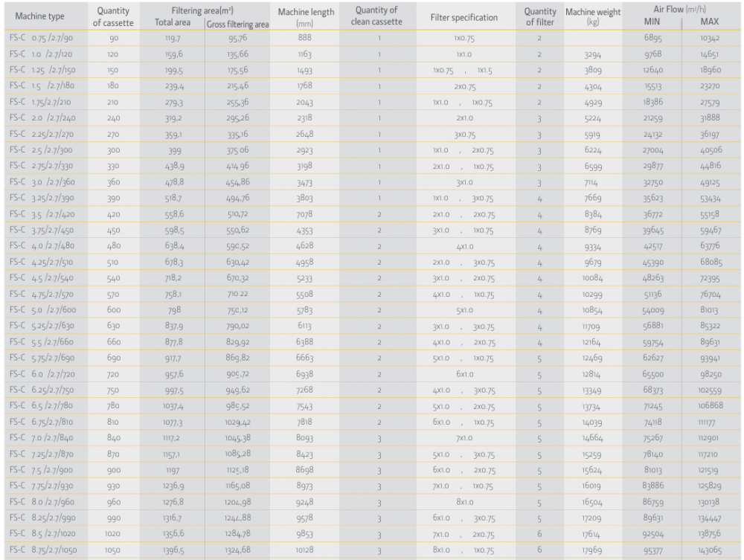Click machine weight value "3294"
The height and width of the screenshot is (560, 744).
593,54
